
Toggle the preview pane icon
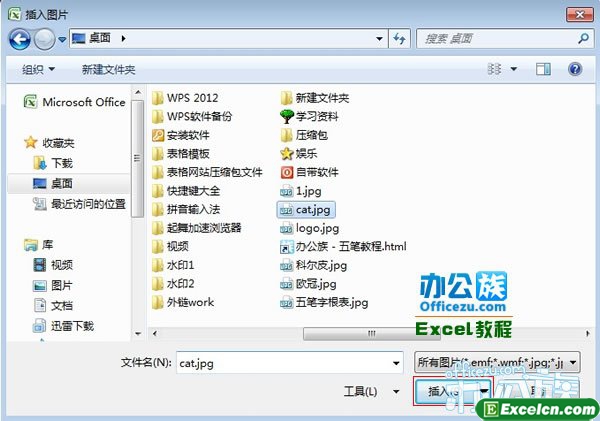(x=543, y=69)
